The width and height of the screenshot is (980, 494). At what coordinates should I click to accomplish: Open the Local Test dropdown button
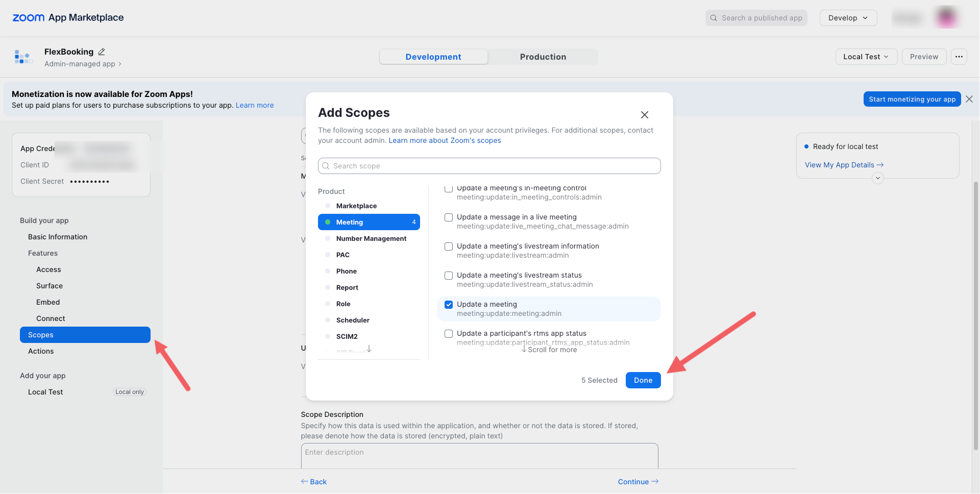tap(866, 57)
